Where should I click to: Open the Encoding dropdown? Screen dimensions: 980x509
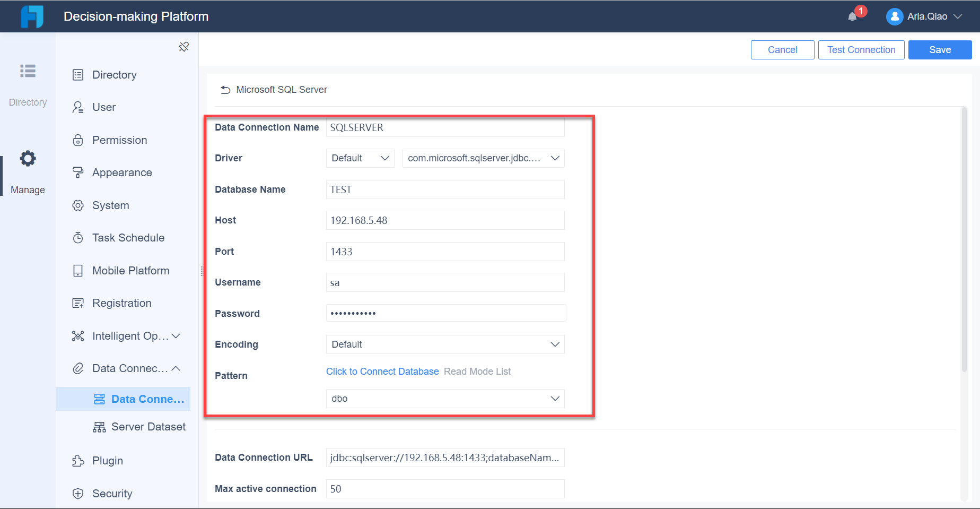click(555, 344)
